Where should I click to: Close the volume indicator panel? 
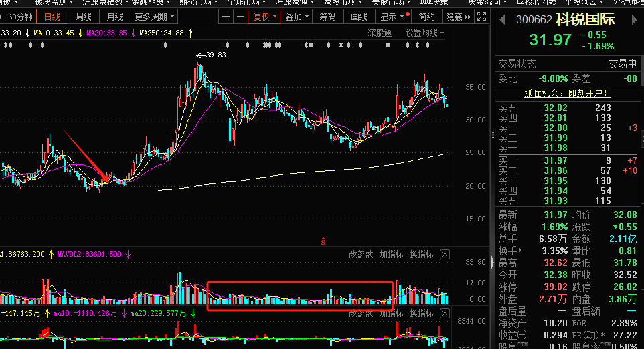tap(445, 255)
